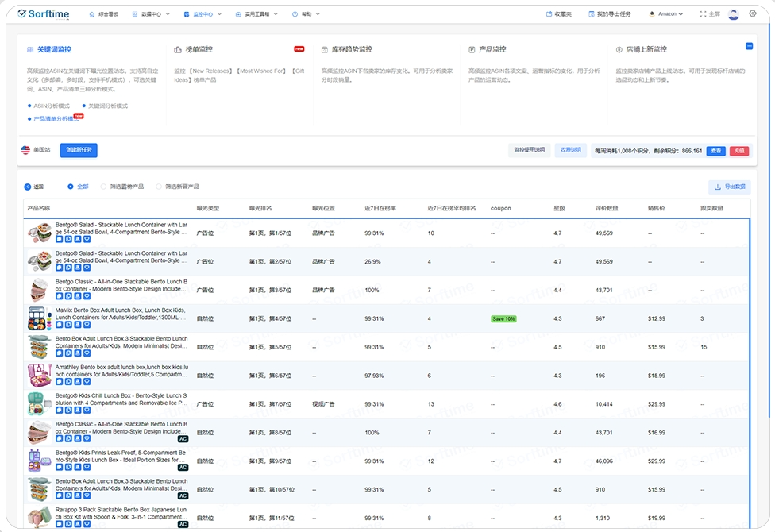This screenshot has height=532, width=775.
Task: Click the Sorftime logo
Action: click(x=44, y=13)
